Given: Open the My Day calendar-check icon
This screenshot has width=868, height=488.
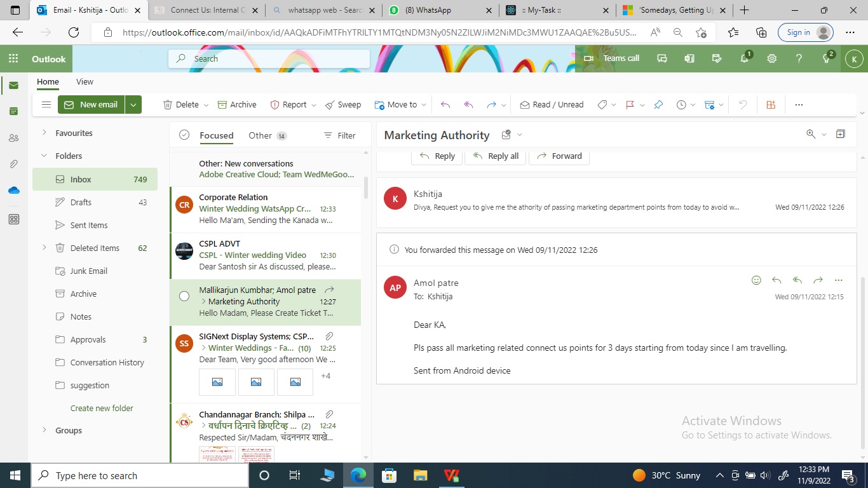Looking at the screenshot, I should pos(717,58).
